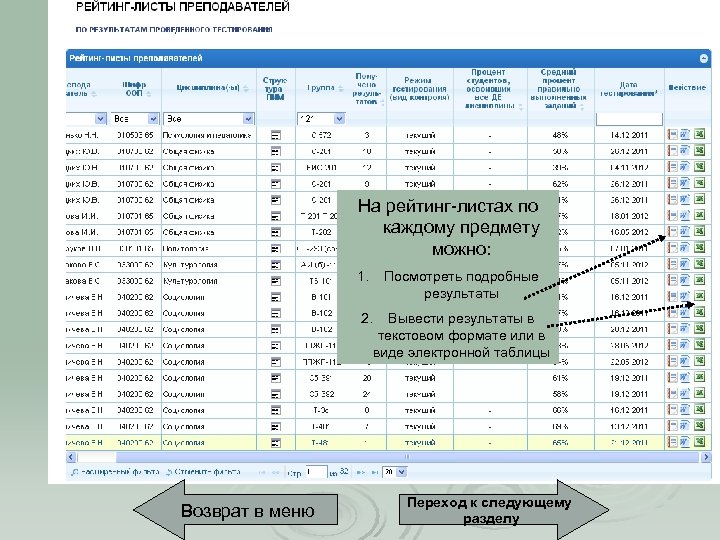Export the 10.05.2012 row to Excel

[699, 231]
